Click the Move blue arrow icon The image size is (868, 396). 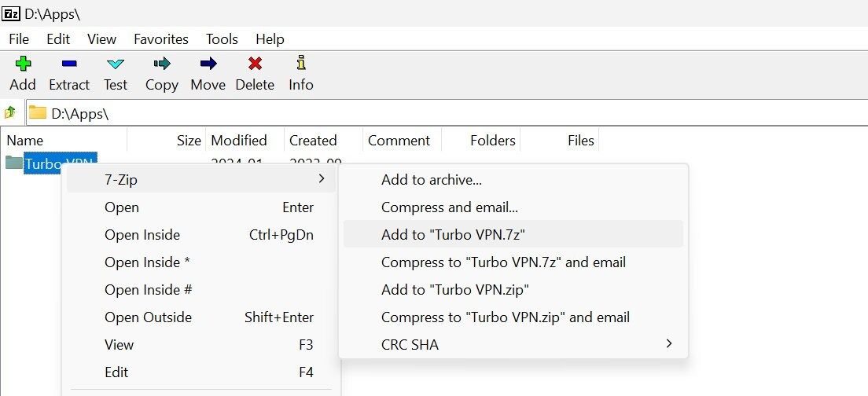click(208, 64)
